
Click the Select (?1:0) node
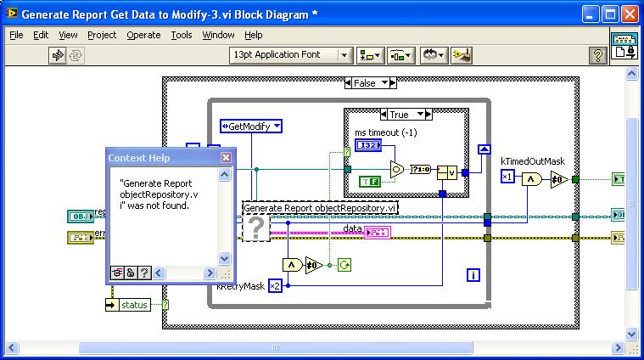tap(420, 169)
